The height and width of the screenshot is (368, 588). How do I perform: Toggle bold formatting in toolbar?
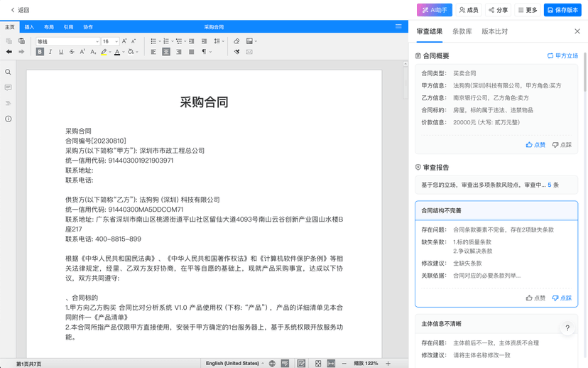40,52
